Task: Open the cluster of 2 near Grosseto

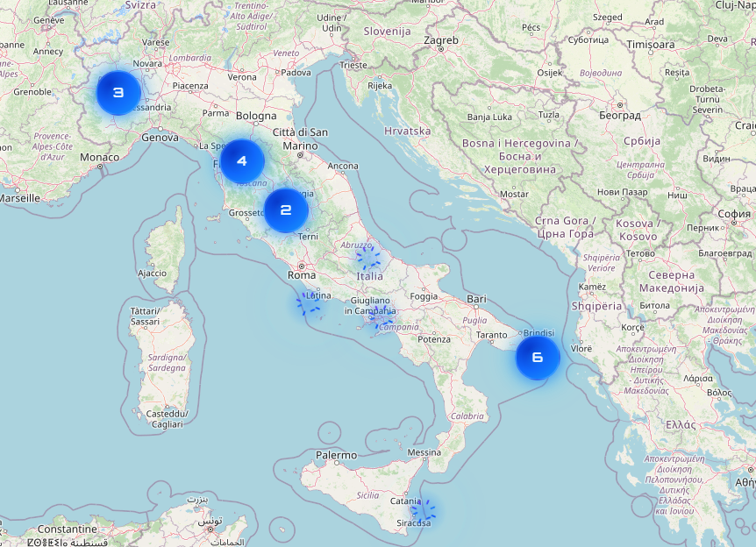Action: point(286,210)
